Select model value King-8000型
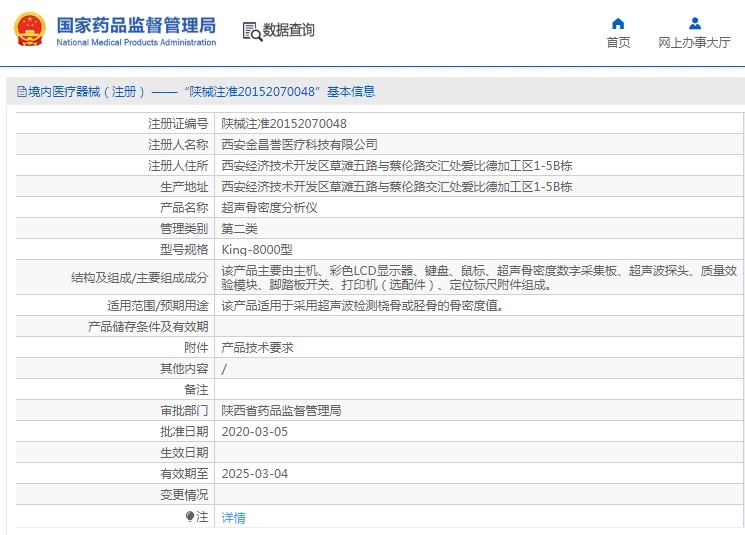Screen dimensions: 745x535 (x=257, y=250)
